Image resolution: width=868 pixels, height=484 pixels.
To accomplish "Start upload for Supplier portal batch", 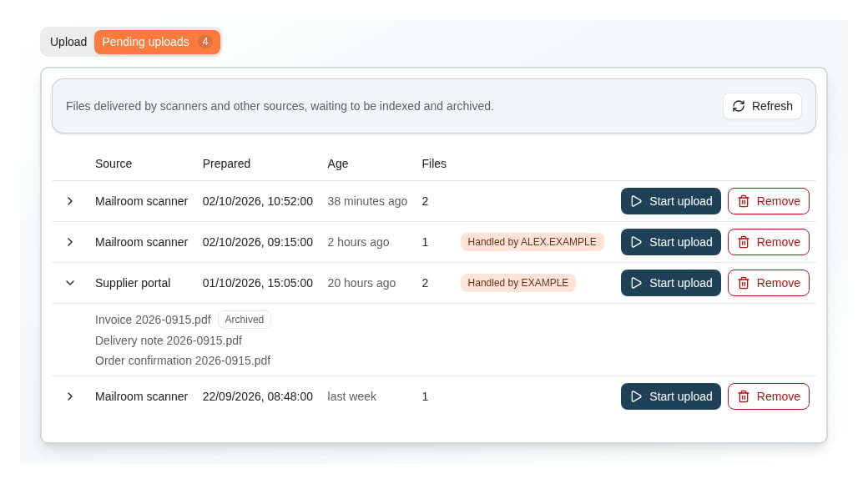I will coord(671,283).
